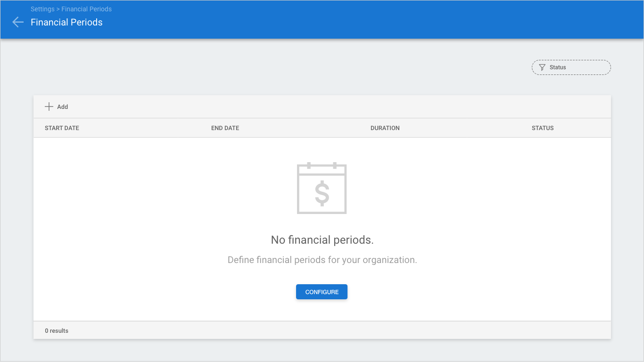Screen dimensions: 644x362
Task: Click the "Define financial periods" description text
Action: (x=322, y=260)
